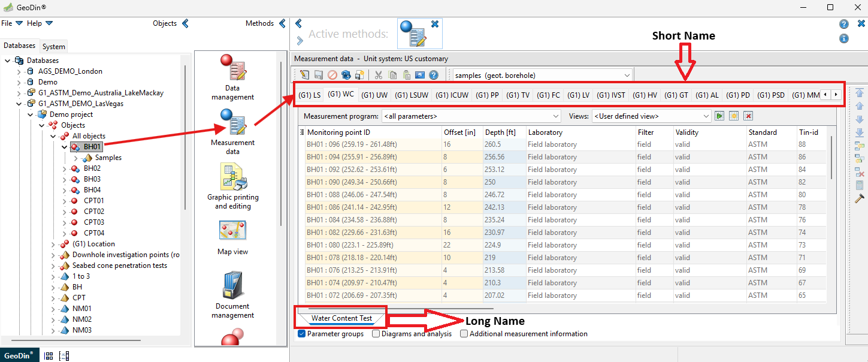This screenshot has height=362, width=868.
Task: Switch to the (G1) UW tab
Action: (374, 95)
